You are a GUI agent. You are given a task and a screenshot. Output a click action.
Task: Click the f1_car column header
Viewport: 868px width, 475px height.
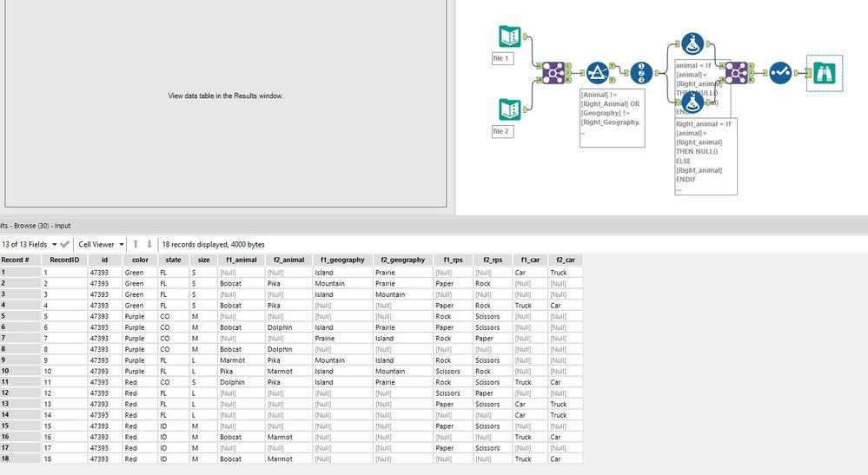pos(530,260)
